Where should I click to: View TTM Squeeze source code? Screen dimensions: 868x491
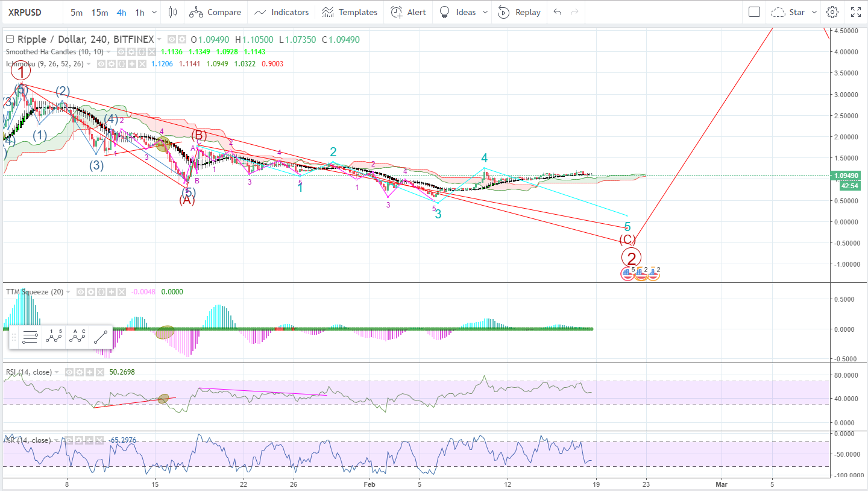click(x=101, y=292)
